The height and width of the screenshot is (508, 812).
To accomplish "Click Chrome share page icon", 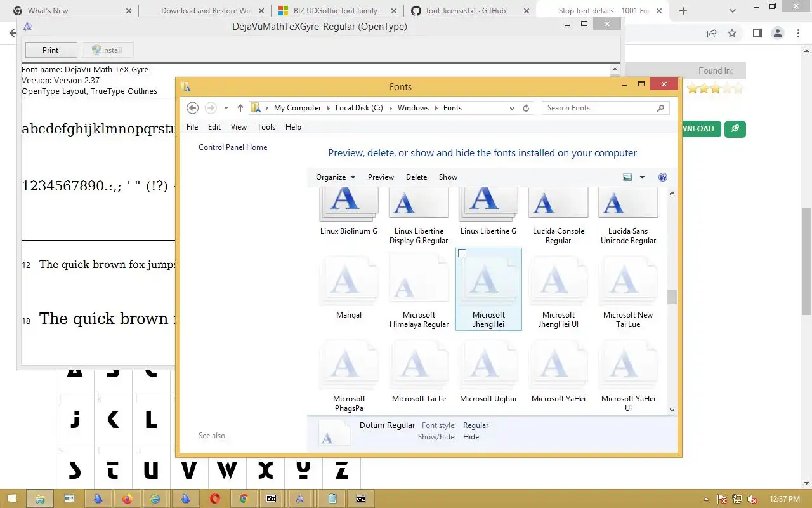I will [x=712, y=33].
